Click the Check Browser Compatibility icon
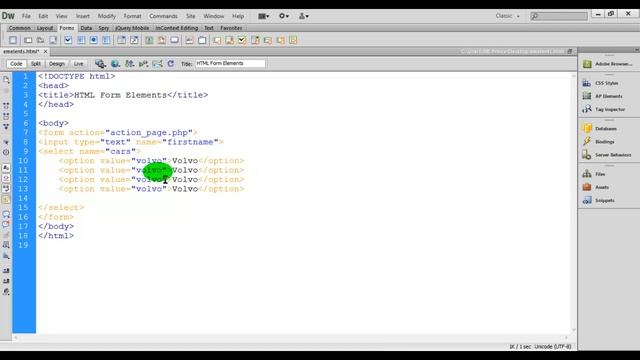 pyautogui.click(x=157, y=64)
